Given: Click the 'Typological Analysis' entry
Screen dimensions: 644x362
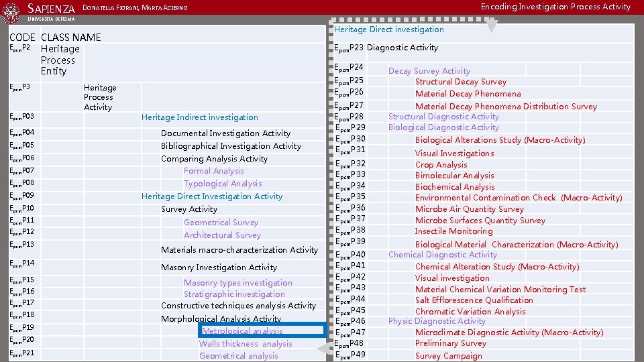Looking at the screenshot, I should (223, 184).
